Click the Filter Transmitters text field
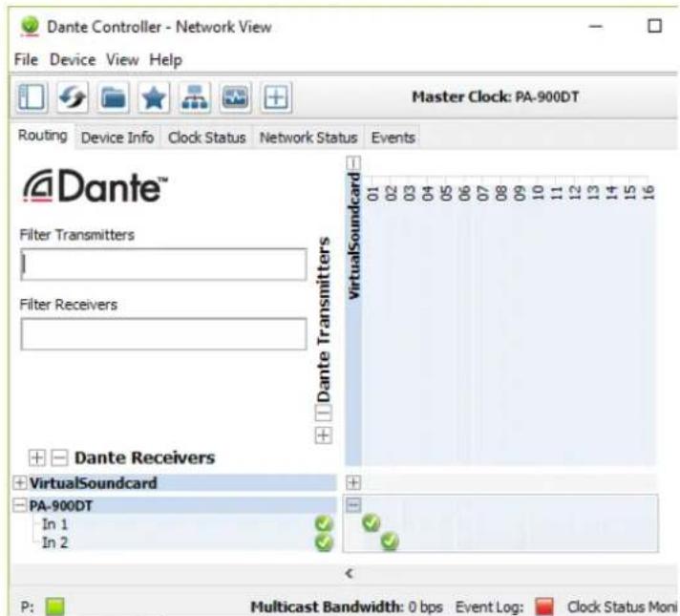680x616 pixels. click(x=163, y=265)
